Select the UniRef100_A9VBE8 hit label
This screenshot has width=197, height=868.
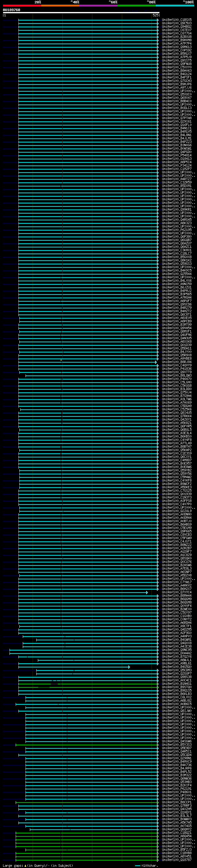click(x=176, y=358)
